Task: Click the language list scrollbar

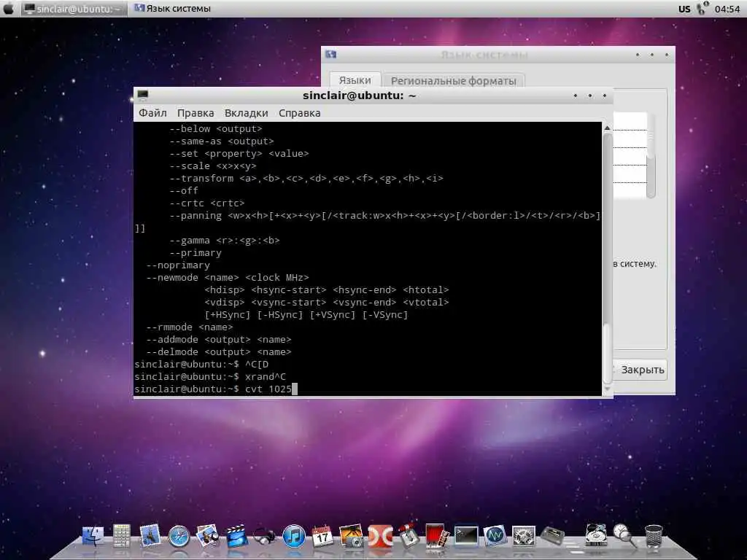Action: (651, 155)
